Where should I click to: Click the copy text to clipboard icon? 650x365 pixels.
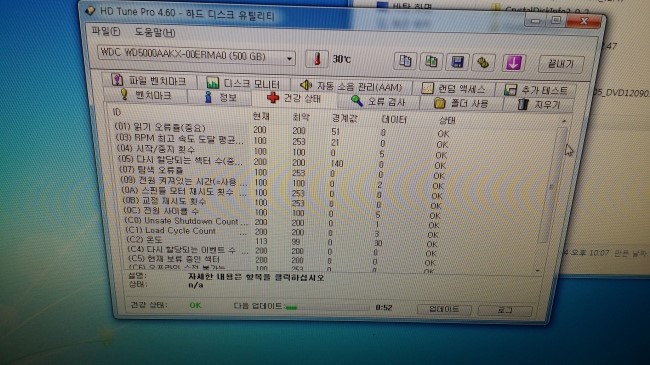(x=405, y=61)
